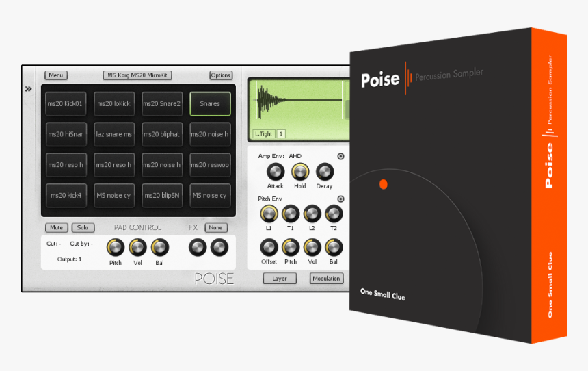Screen dimensions: 588x371
Task: Click the Hold knob
Action: click(x=300, y=172)
